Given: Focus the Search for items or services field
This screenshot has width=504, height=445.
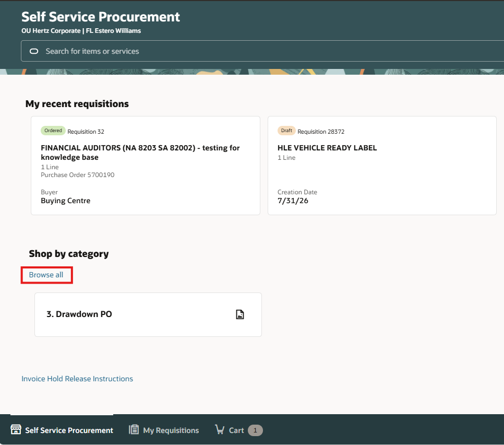Looking at the screenshot, I should click(x=262, y=51).
